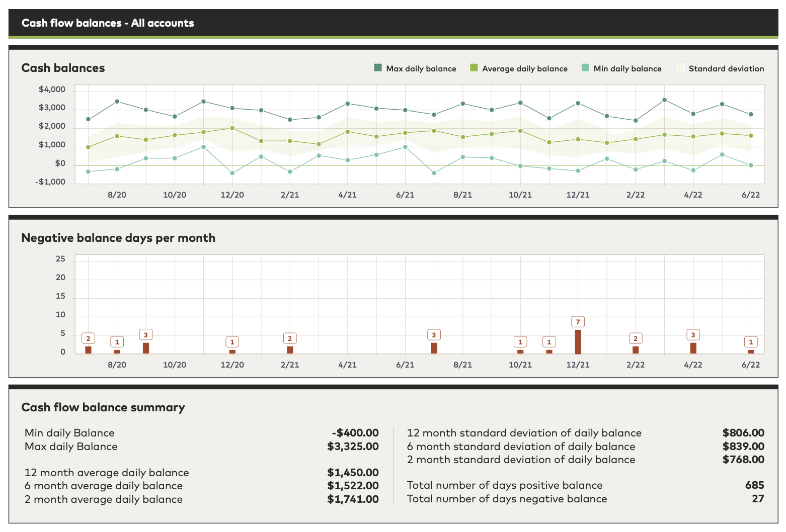Click the min daily balance point at 12/20
Screen dimensions: 786x532
tap(232, 173)
